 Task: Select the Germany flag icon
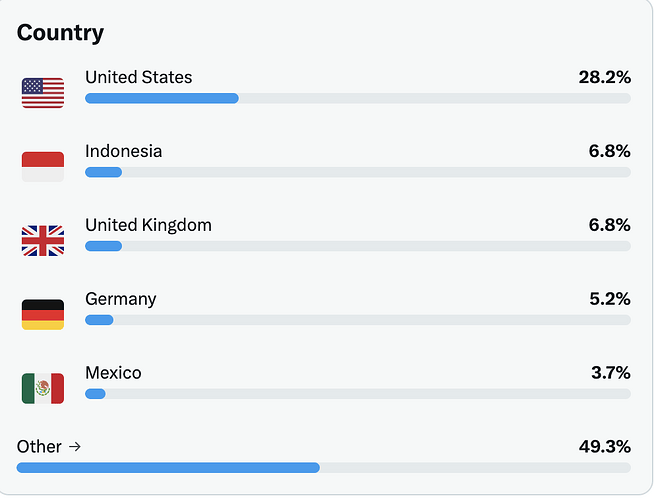pyautogui.click(x=43, y=314)
